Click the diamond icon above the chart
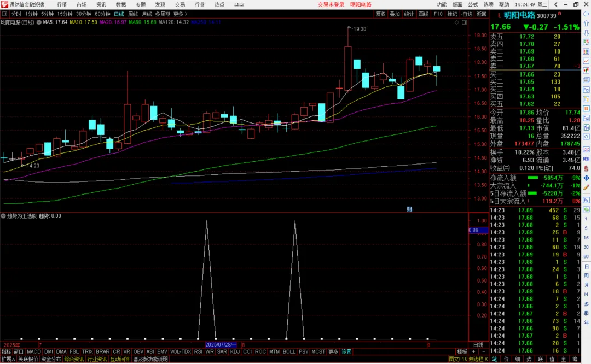Viewport: 591px width, 364px height. 457,22
